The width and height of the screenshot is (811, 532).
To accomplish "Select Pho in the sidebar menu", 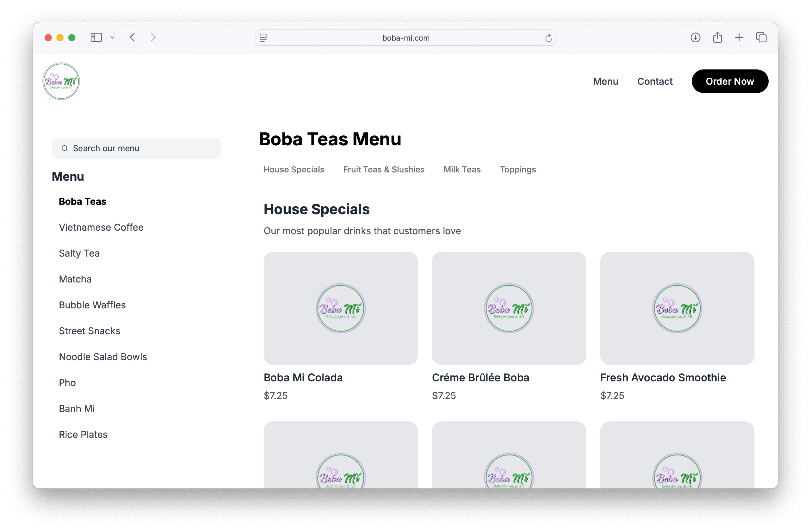I will pos(67,383).
